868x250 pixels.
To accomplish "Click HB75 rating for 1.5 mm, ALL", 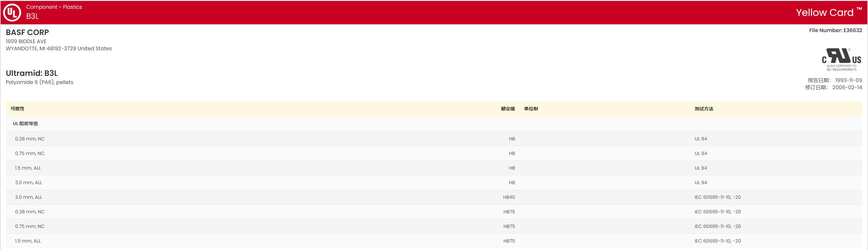I will coord(509,241).
